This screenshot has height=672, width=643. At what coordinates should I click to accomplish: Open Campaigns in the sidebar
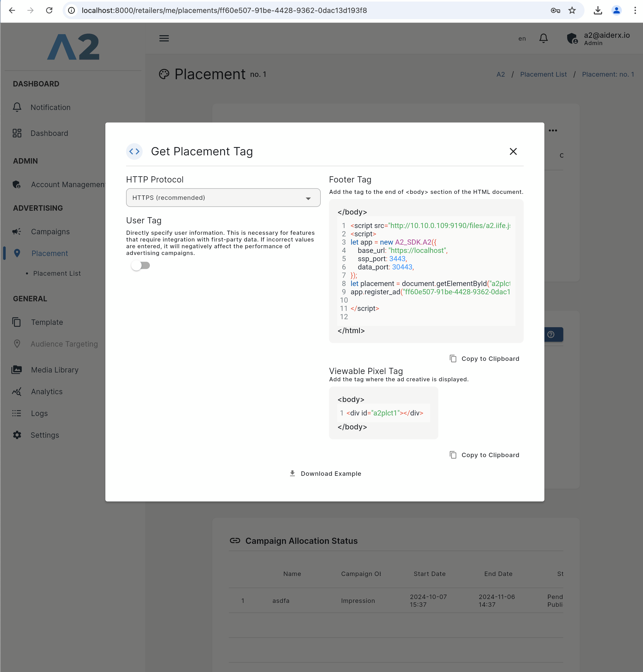(50, 232)
